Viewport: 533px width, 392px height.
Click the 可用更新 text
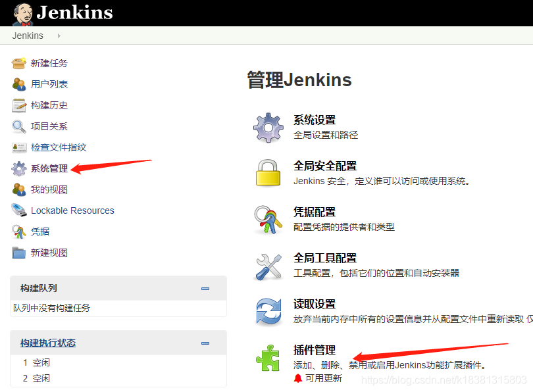tap(324, 378)
